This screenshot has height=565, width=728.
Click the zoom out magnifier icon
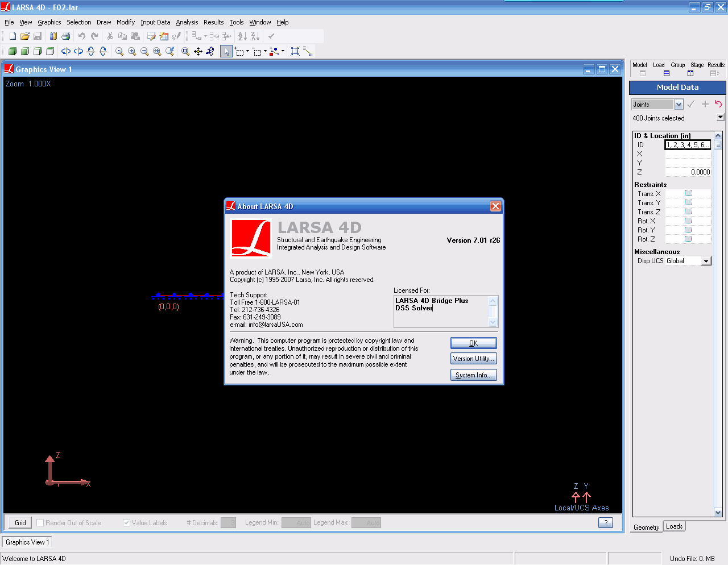coord(144,51)
